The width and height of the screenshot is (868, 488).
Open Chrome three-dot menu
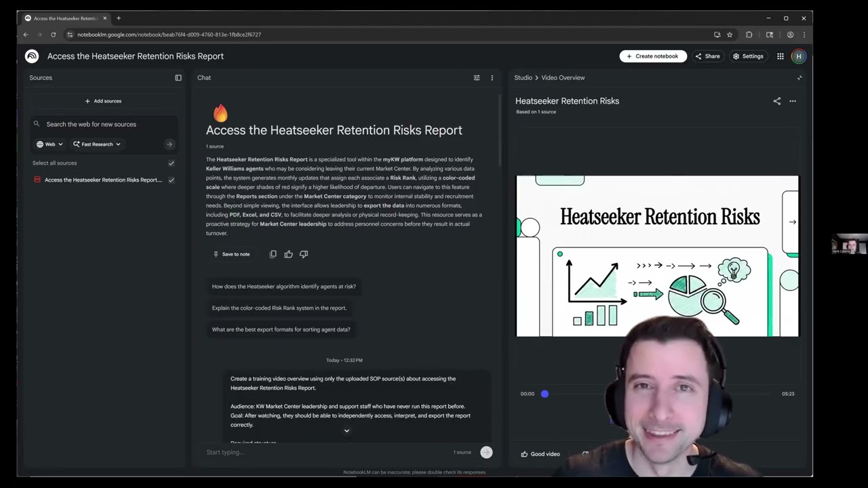[x=804, y=35]
